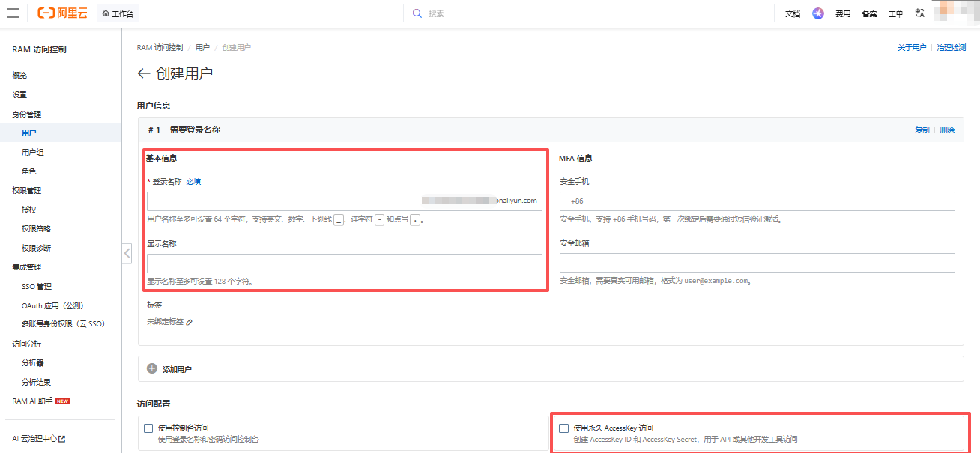
Task: Collapse the sidebar with the chevron handle
Action: pyautogui.click(x=127, y=253)
